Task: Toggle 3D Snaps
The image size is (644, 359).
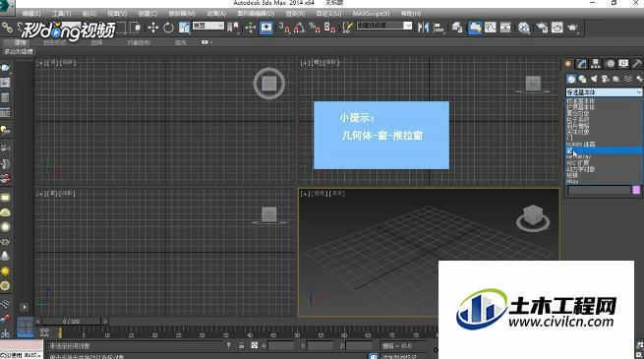Action: pyautogui.click(x=284, y=28)
